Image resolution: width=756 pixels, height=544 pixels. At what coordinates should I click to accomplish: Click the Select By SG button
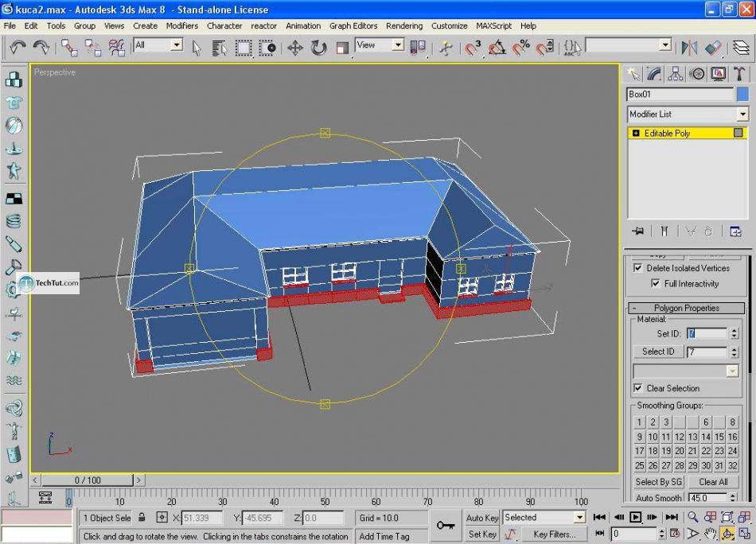[659, 482]
